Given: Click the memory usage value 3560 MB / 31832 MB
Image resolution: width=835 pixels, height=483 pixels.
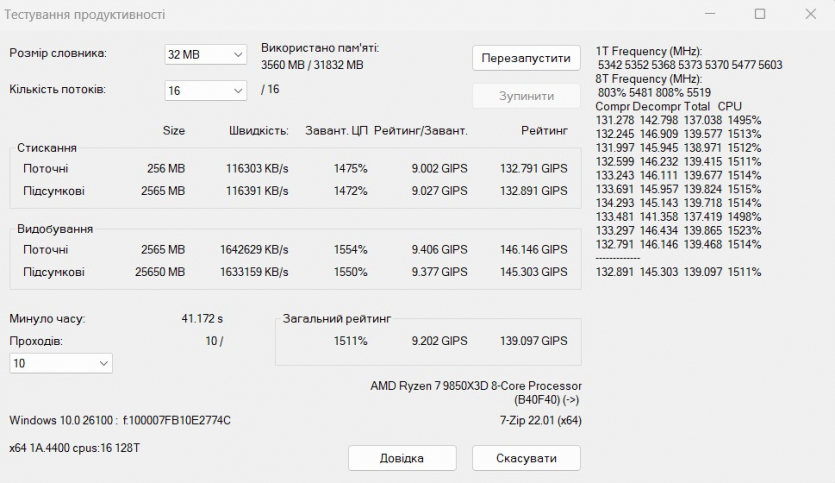Looking at the screenshot, I should [x=312, y=65].
